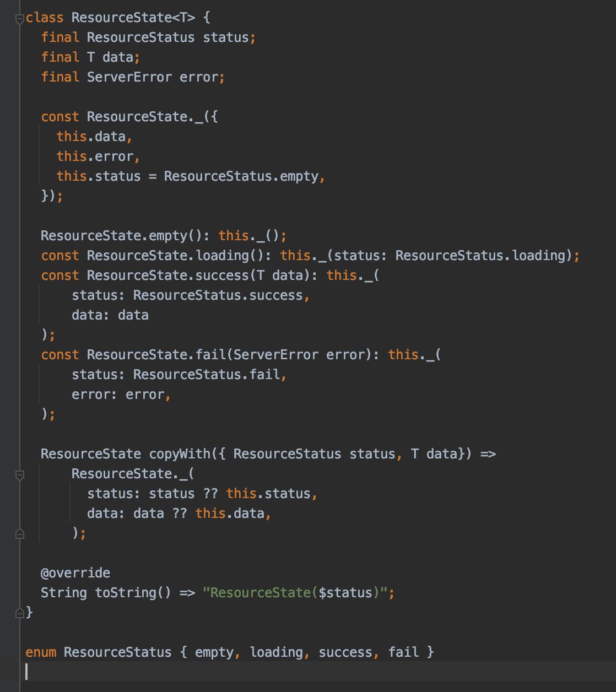Image resolution: width=616 pixels, height=692 pixels.
Task: Click 'this.error,' in the private constructor
Action: (99, 156)
